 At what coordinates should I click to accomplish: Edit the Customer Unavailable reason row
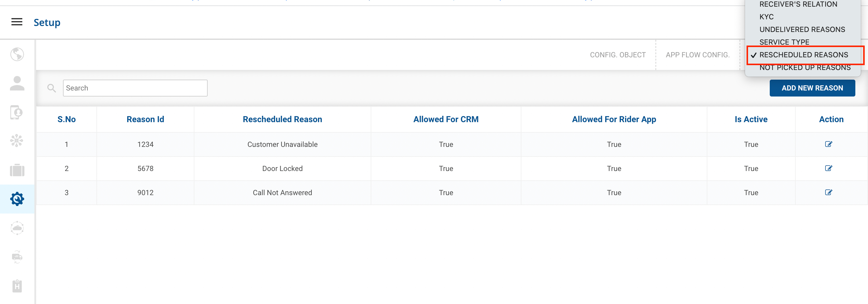tap(828, 144)
